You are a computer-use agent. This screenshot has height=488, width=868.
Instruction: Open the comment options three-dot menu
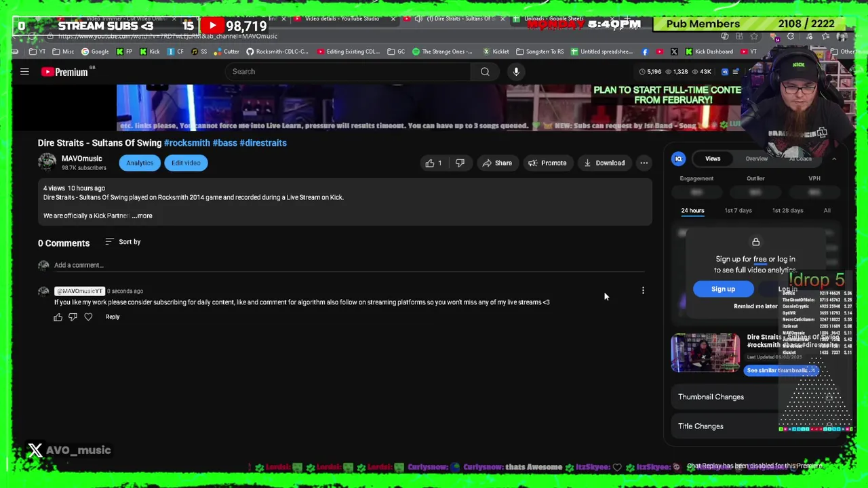pyautogui.click(x=643, y=291)
